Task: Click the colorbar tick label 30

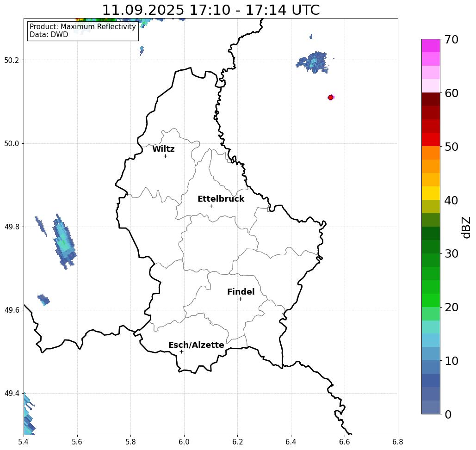Action: tap(451, 253)
